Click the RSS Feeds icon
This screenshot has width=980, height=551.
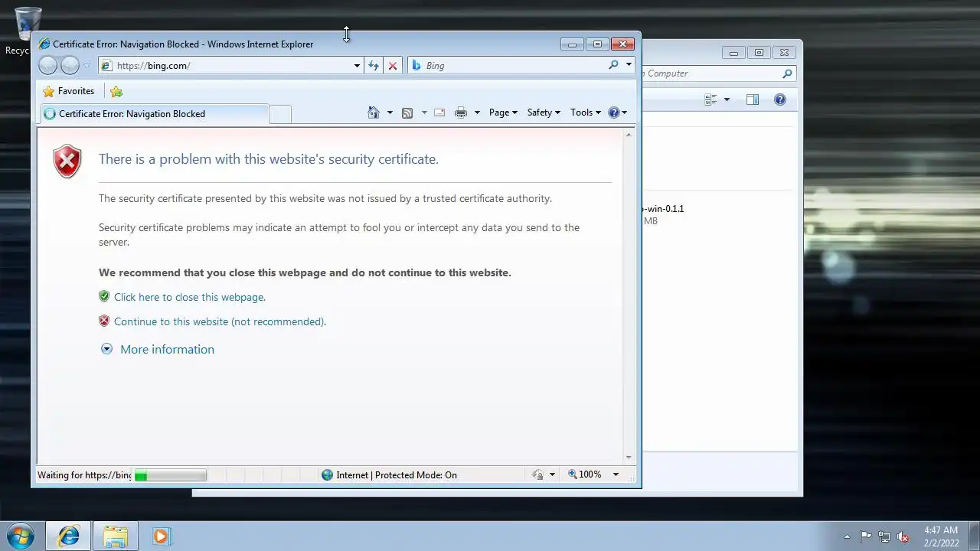(x=407, y=113)
